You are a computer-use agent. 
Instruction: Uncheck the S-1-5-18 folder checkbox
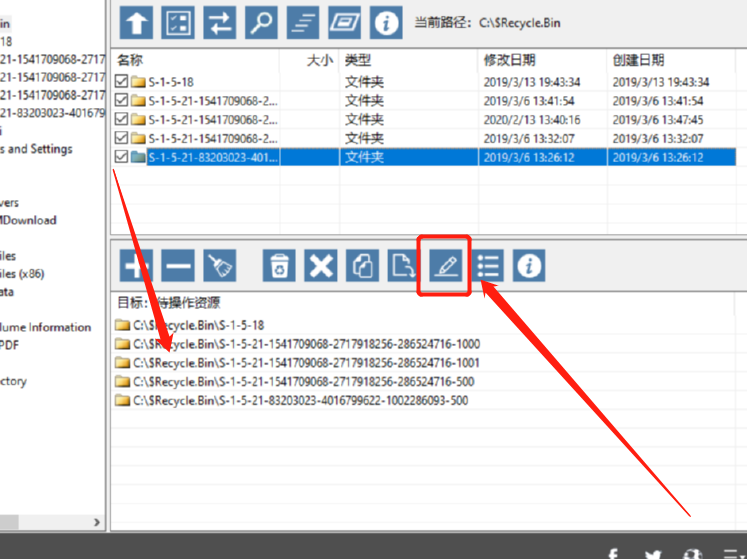(121, 81)
